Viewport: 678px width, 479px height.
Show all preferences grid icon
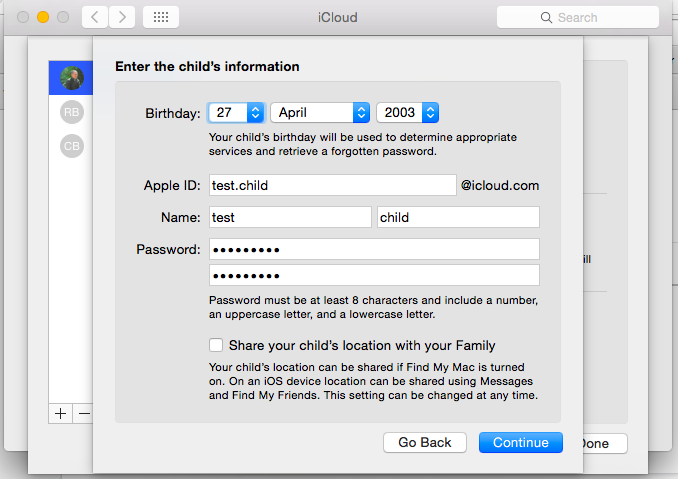tap(161, 17)
